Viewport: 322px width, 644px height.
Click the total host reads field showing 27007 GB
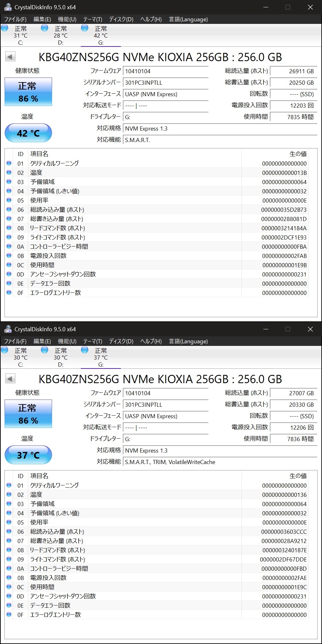[x=293, y=393]
